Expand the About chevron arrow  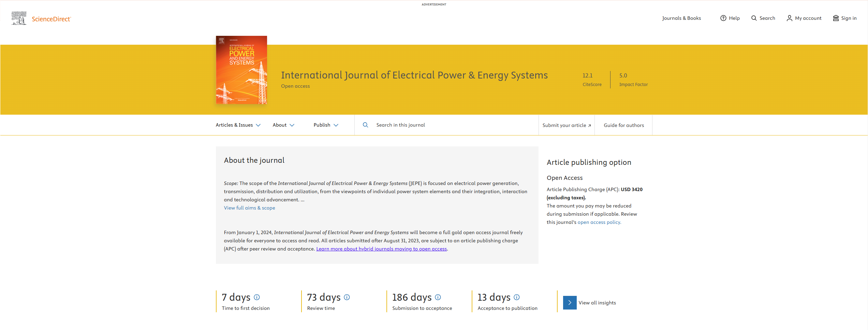coord(292,125)
